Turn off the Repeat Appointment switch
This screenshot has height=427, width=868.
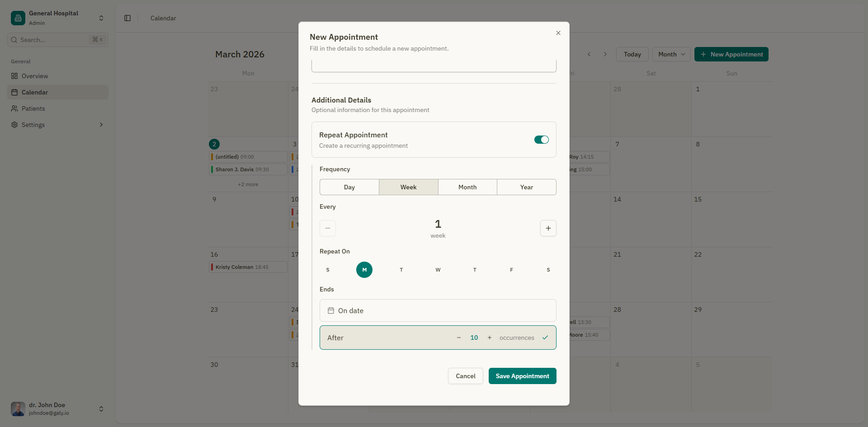coord(541,140)
